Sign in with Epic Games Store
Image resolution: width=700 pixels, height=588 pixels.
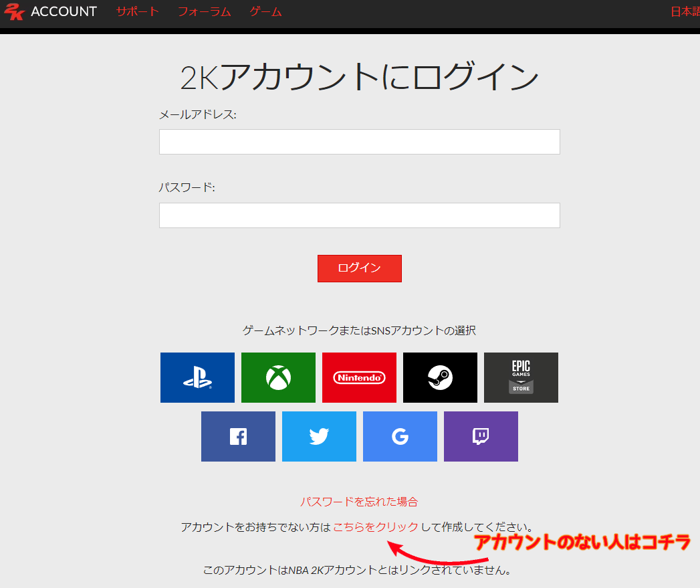coord(521,377)
